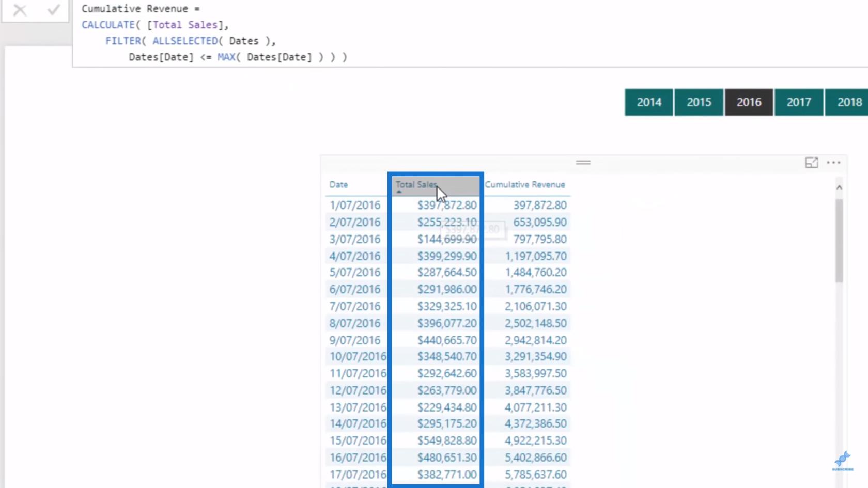868x488 pixels.
Task: Select the date cell 3/07/2016
Action: (x=354, y=239)
